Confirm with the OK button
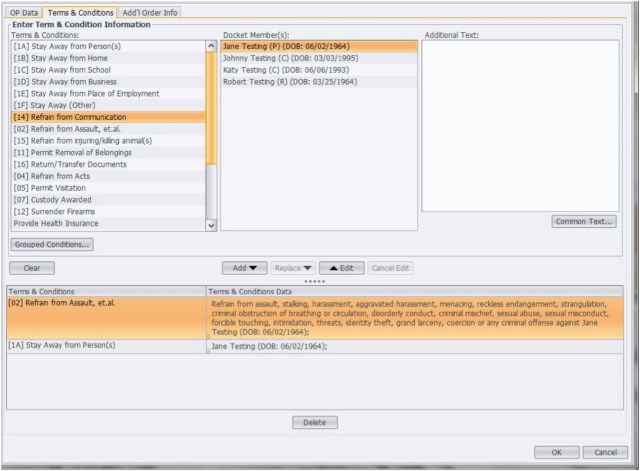 [x=556, y=452]
